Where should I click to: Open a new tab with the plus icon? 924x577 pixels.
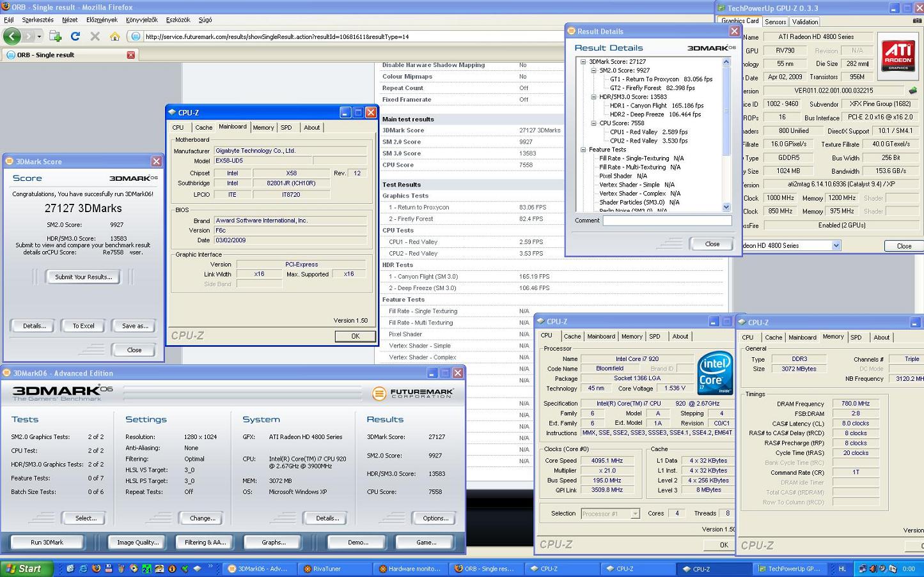coord(56,36)
